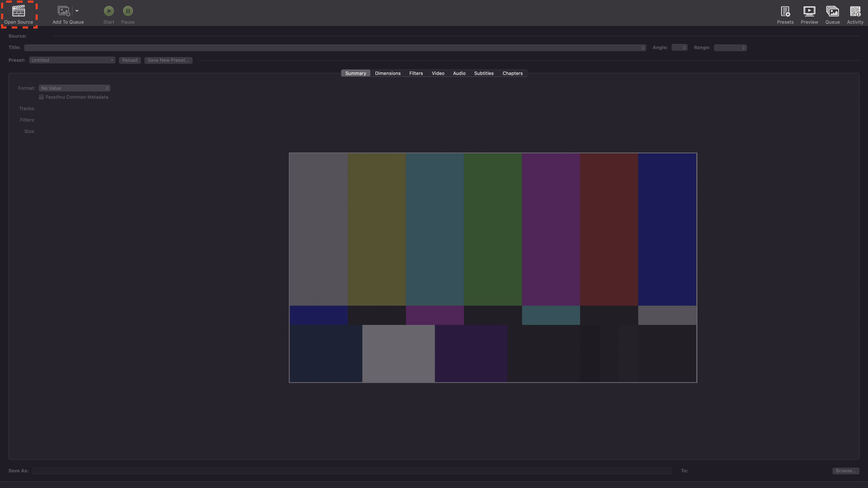The width and height of the screenshot is (868, 488).
Task: Open the Preset popup showing Untitled
Action: (x=72, y=60)
